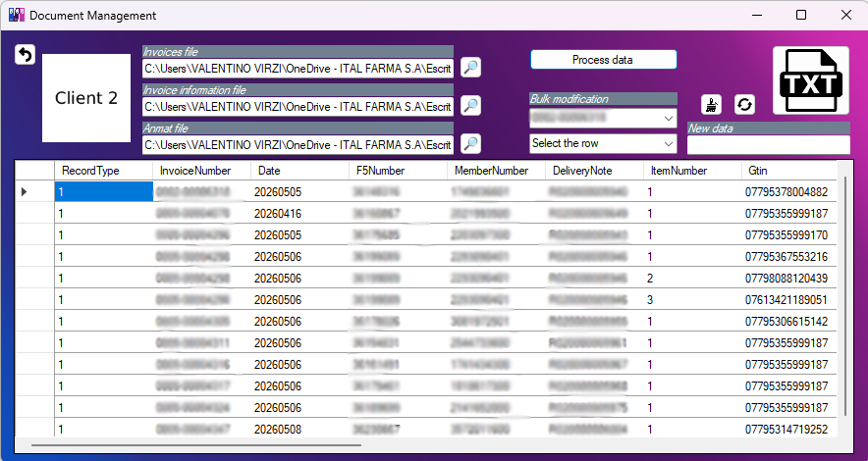This screenshot has width=868, height=461.
Task: Select the Gtin cell 07795314719252
Action: point(788,429)
